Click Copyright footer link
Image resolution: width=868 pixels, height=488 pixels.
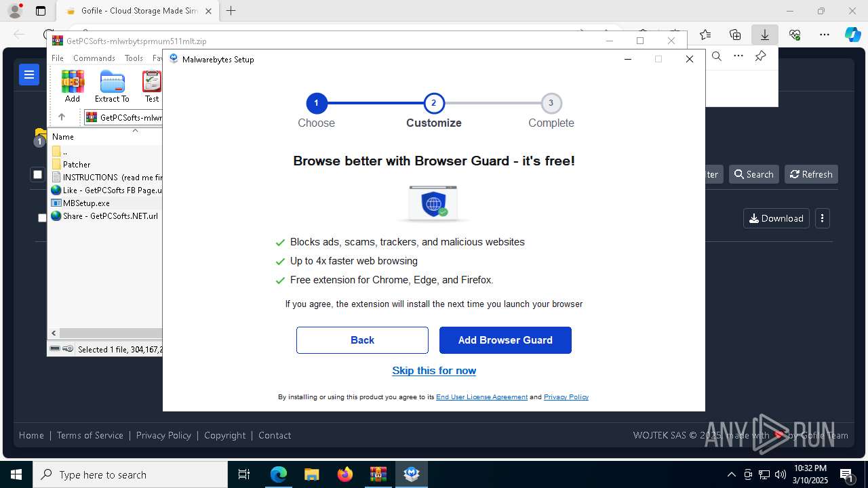point(225,435)
